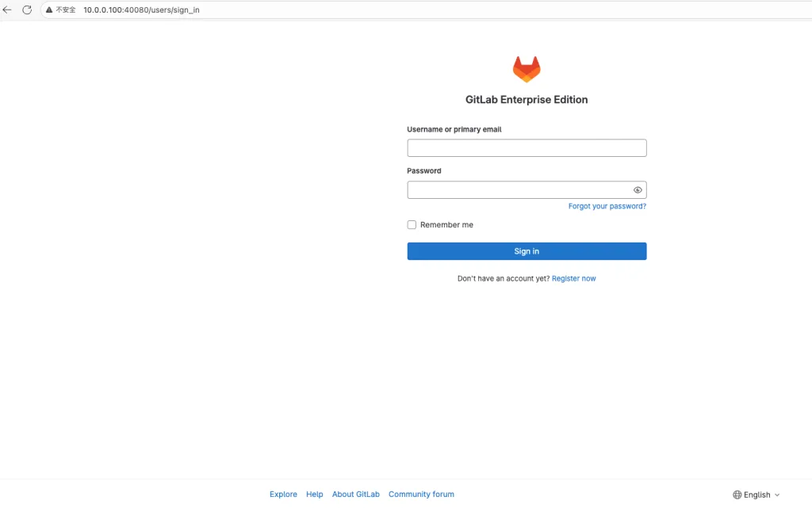Visit the Community forum link

coord(421,494)
